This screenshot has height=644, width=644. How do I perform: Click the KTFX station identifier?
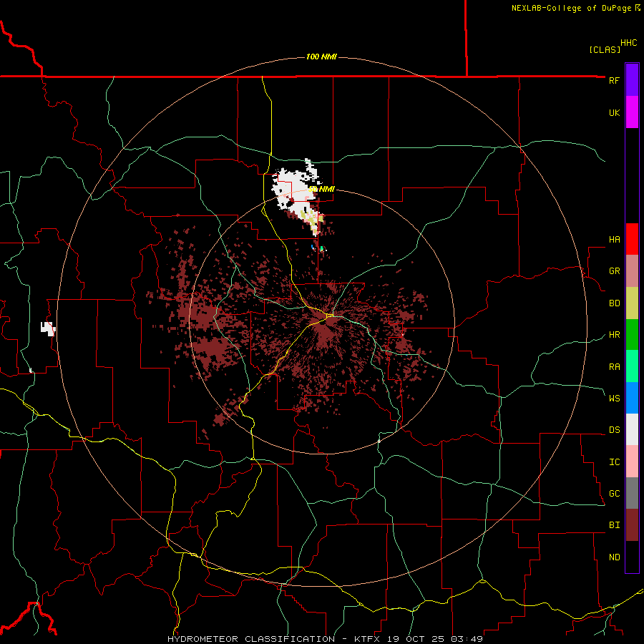pos(369,639)
